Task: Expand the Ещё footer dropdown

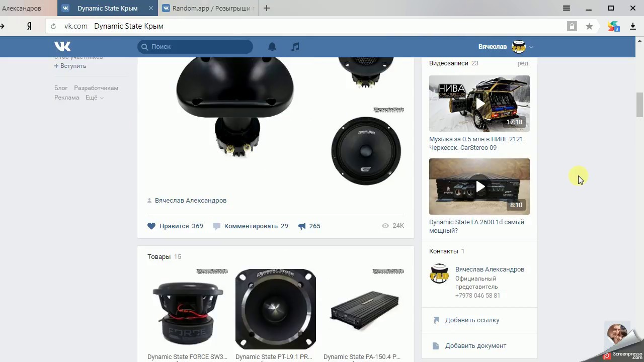Action: [95, 98]
